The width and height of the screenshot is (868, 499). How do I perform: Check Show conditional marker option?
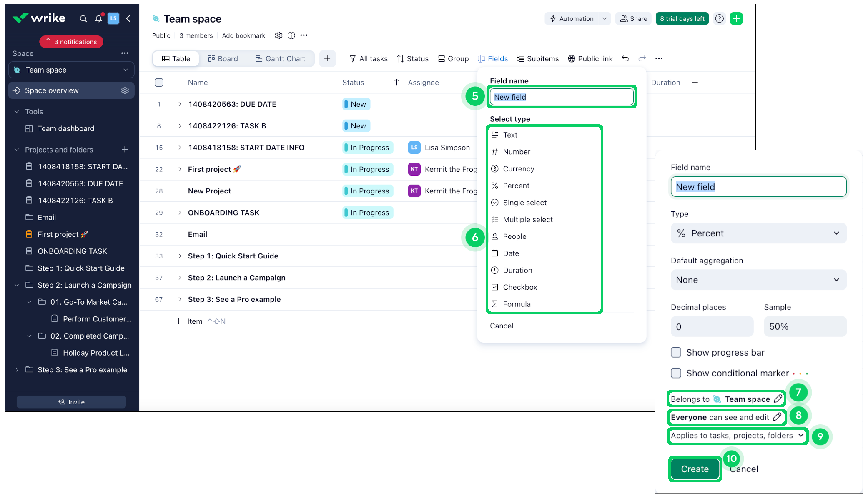(x=676, y=373)
